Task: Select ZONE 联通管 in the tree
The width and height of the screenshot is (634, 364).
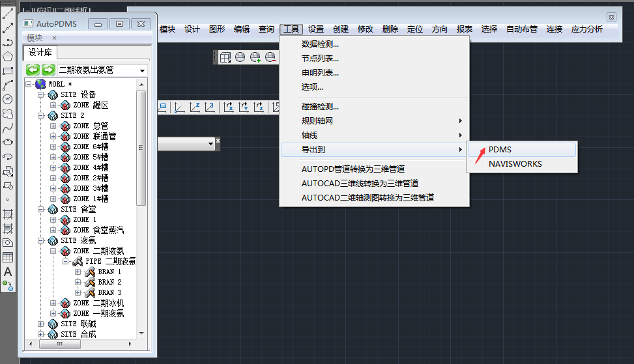Action: (94, 137)
